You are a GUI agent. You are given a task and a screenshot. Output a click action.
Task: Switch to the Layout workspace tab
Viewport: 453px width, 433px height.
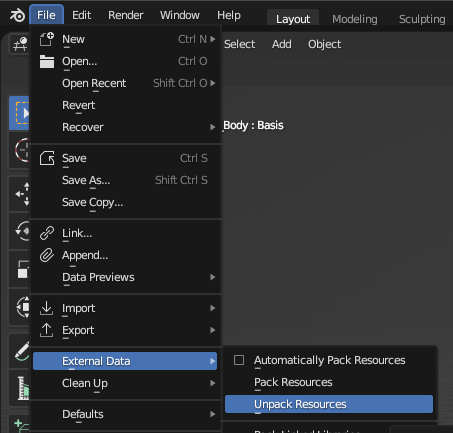click(293, 19)
